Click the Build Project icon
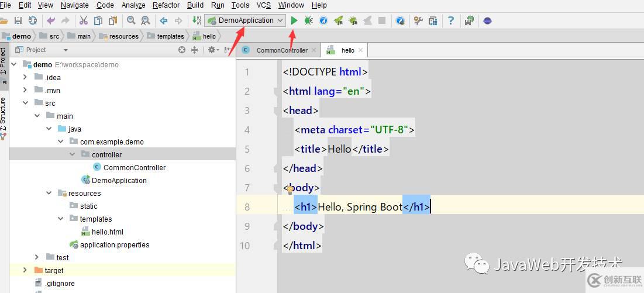This screenshot has width=644, height=293. [x=197, y=20]
